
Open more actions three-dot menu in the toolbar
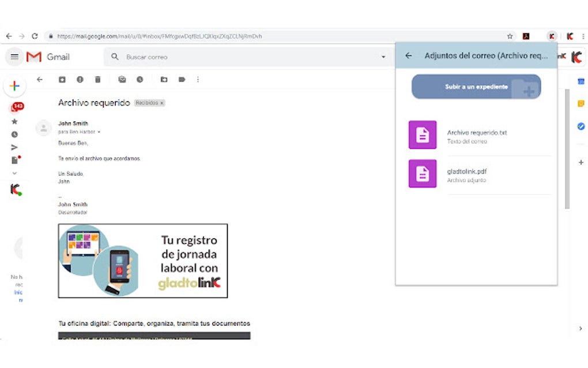tap(198, 80)
